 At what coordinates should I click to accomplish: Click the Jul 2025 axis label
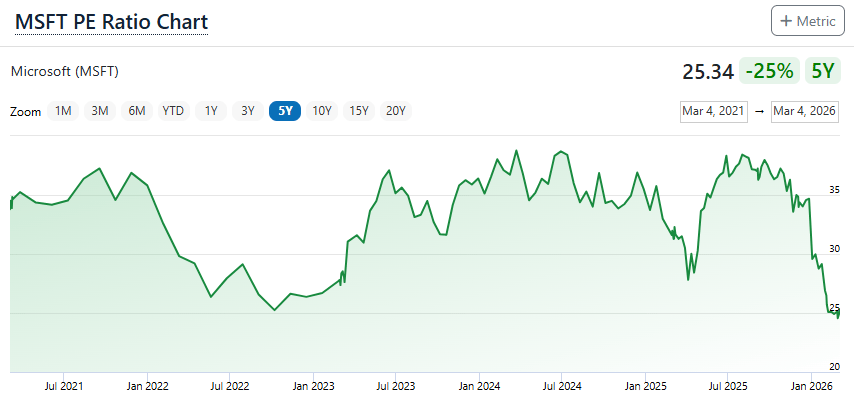pyautogui.click(x=728, y=387)
